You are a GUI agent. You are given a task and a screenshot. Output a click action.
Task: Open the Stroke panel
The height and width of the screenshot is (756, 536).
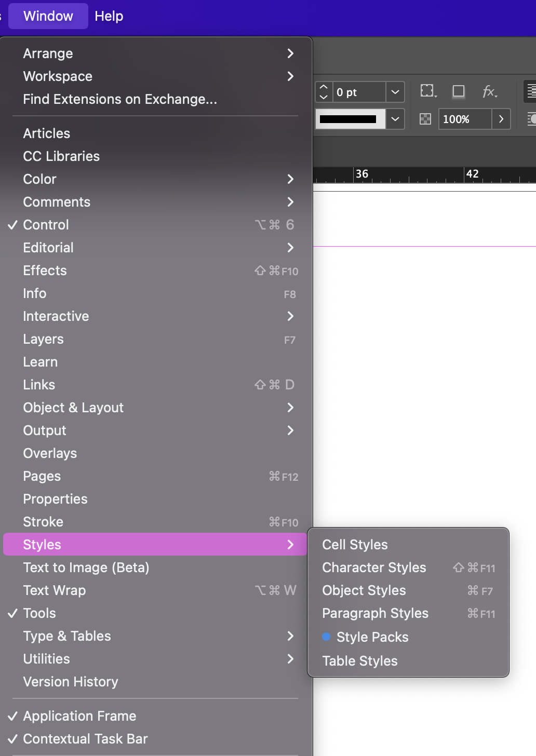[x=156, y=522]
